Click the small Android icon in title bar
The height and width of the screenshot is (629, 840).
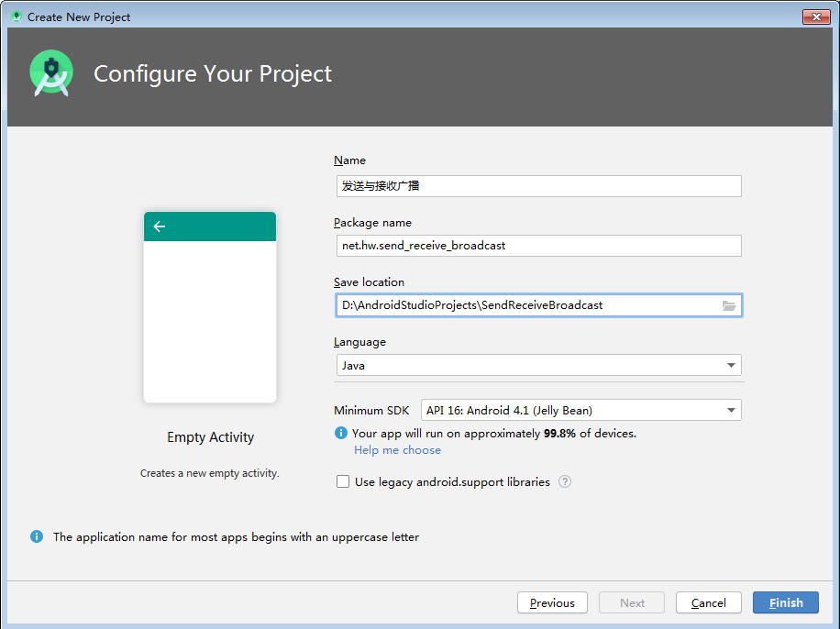click(17, 17)
